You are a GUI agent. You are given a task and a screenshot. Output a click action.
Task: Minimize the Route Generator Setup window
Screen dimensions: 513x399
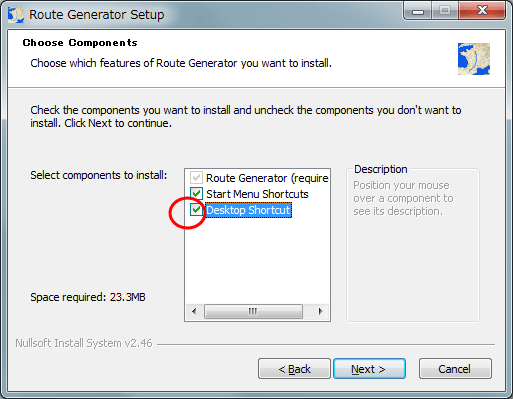coord(418,11)
